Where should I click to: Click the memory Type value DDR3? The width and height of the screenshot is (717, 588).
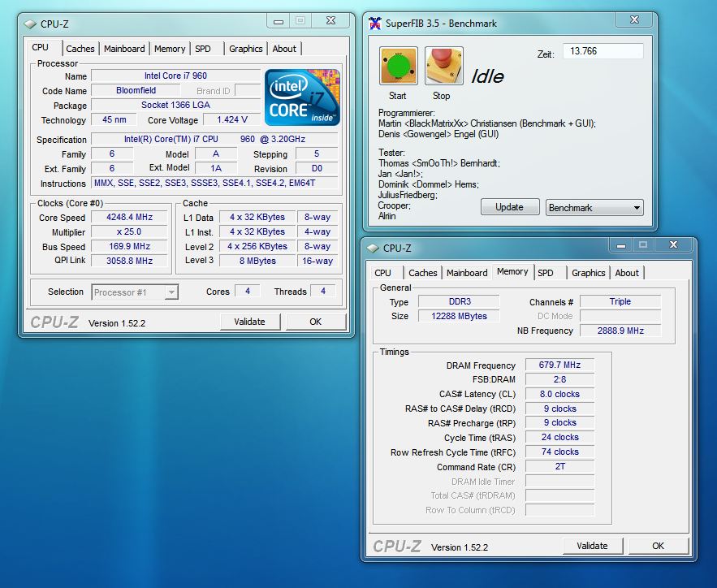pos(460,301)
